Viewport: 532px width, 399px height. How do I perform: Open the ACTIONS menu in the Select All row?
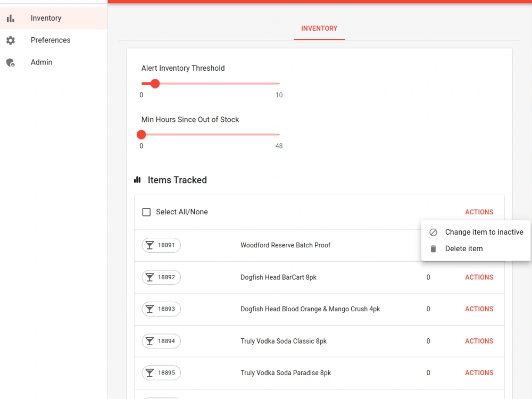[x=479, y=212]
